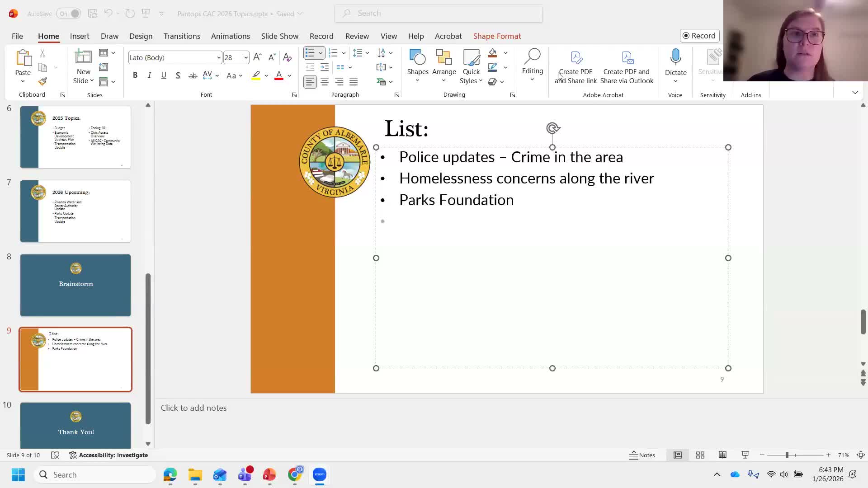Image resolution: width=868 pixels, height=488 pixels.
Task: Open the Transitions ribbon tab
Action: (182, 36)
